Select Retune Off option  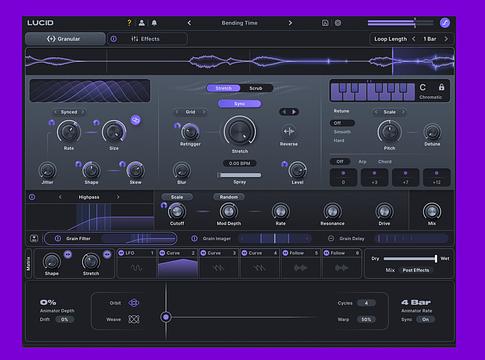[x=342, y=123]
